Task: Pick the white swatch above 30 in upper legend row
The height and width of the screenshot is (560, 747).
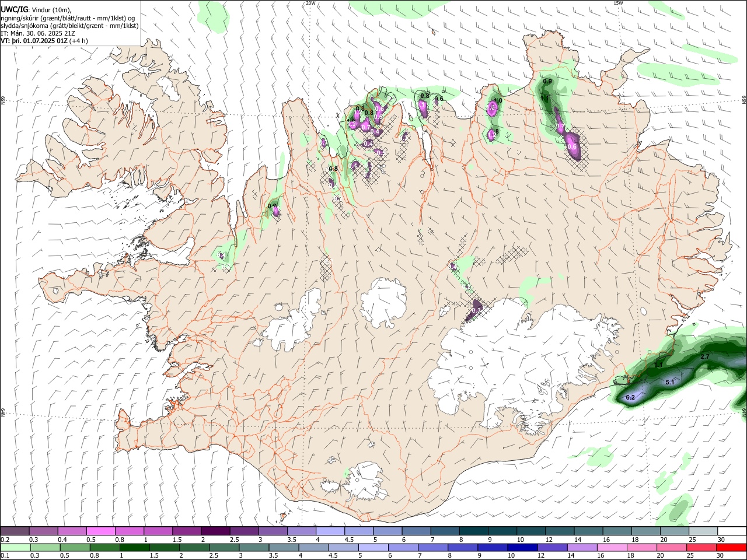Action: [x=731, y=531]
